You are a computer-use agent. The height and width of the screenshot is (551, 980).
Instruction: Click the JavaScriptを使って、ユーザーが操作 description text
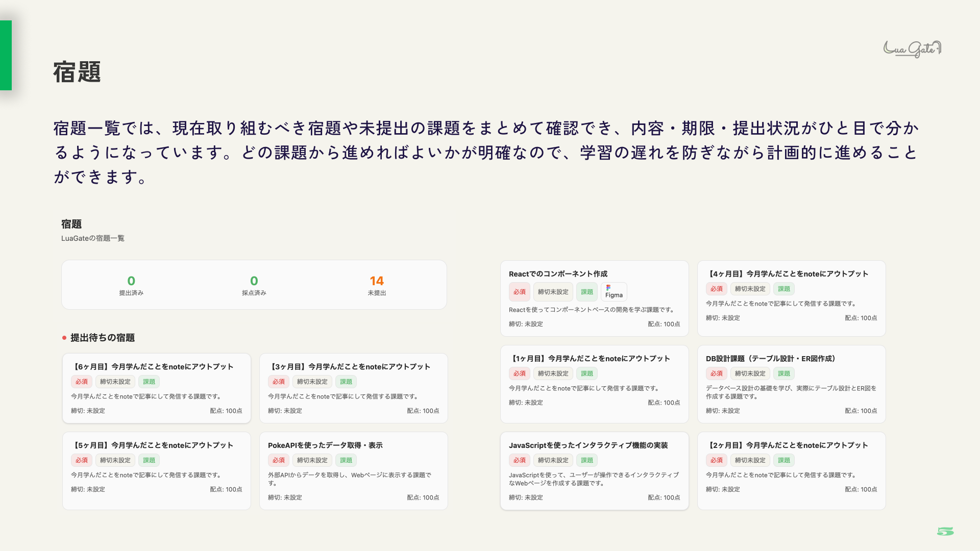click(594, 479)
